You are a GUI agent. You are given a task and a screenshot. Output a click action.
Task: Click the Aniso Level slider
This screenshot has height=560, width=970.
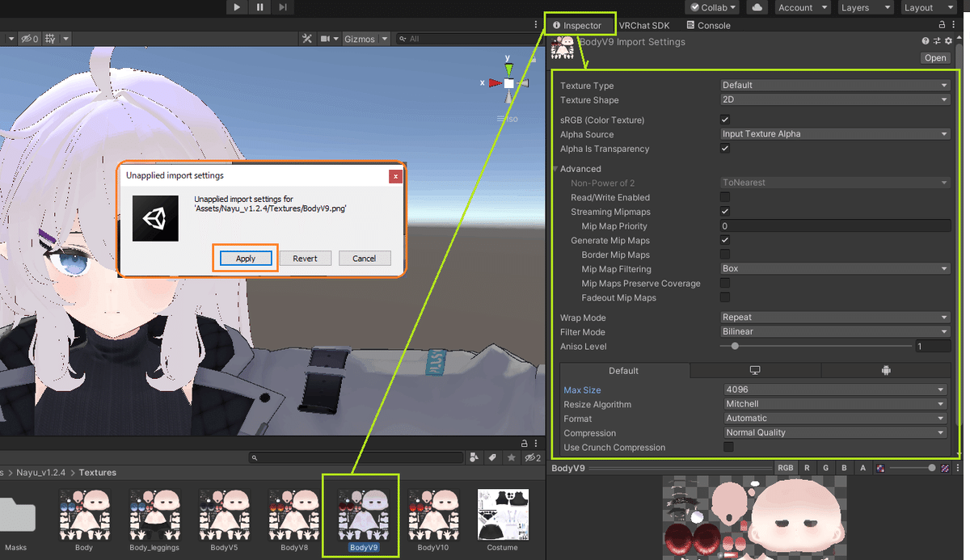coord(815,346)
